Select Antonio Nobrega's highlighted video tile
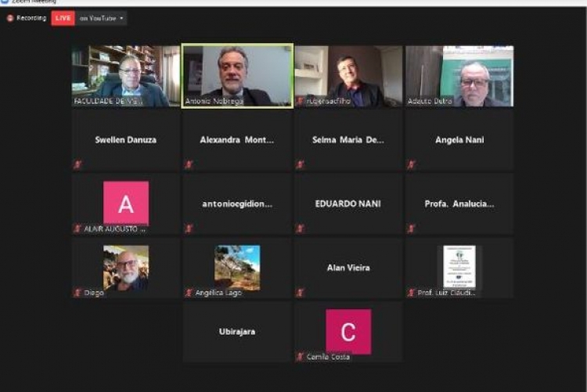 coord(237,76)
